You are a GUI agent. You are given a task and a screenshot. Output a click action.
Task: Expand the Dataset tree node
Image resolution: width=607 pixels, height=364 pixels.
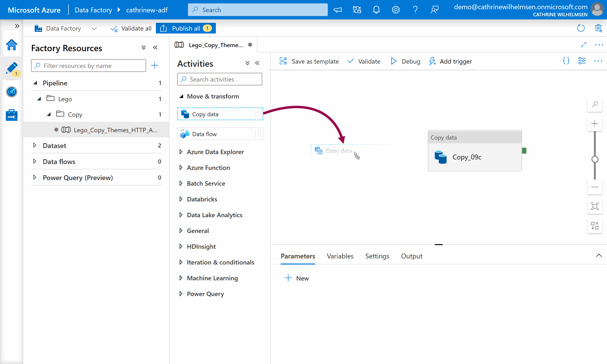[x=35, y=145]
